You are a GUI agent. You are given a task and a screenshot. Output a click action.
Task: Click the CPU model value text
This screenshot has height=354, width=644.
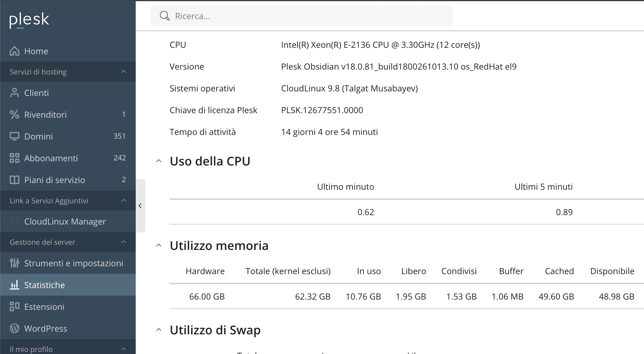point(380,45)
